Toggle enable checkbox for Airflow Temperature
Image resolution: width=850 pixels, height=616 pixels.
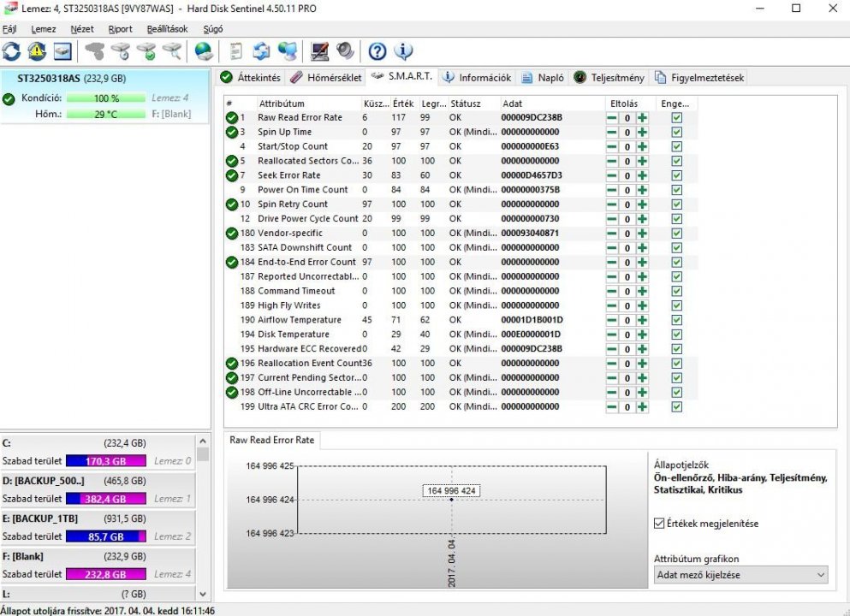[x=676, y=320]
